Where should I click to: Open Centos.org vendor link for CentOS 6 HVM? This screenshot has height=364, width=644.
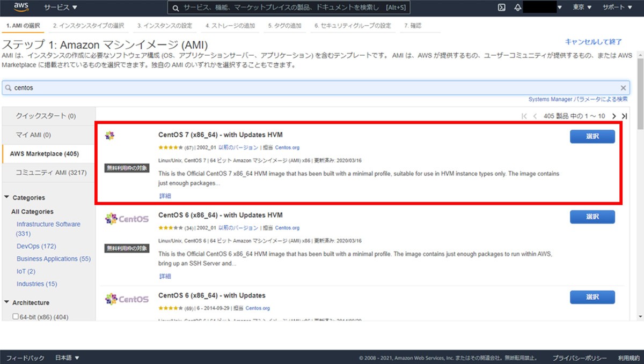pyautogui.click(x=287, y=228)
